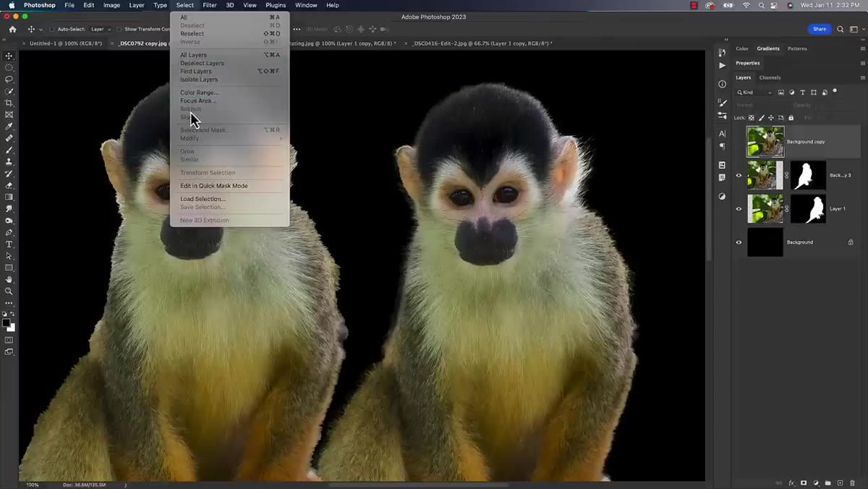Screen dimensions: 868x489
Task: Hide the Layer 1 layer
Action: 739,209
